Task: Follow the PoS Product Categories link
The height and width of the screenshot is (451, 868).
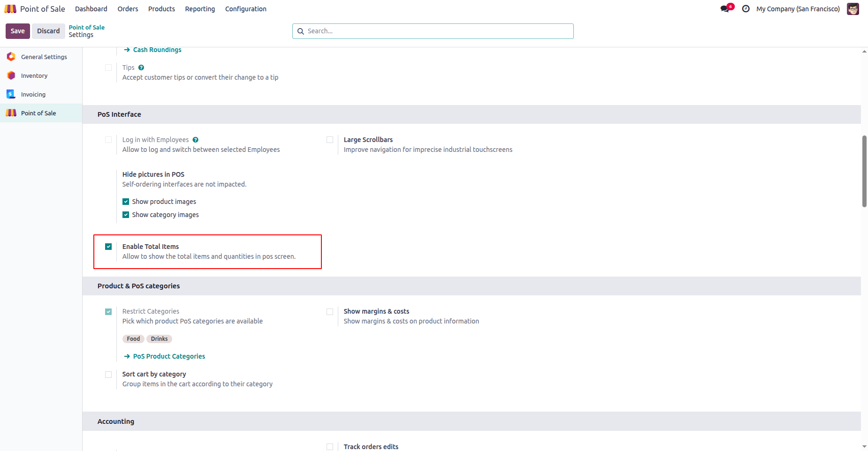Action: [169, 356]
